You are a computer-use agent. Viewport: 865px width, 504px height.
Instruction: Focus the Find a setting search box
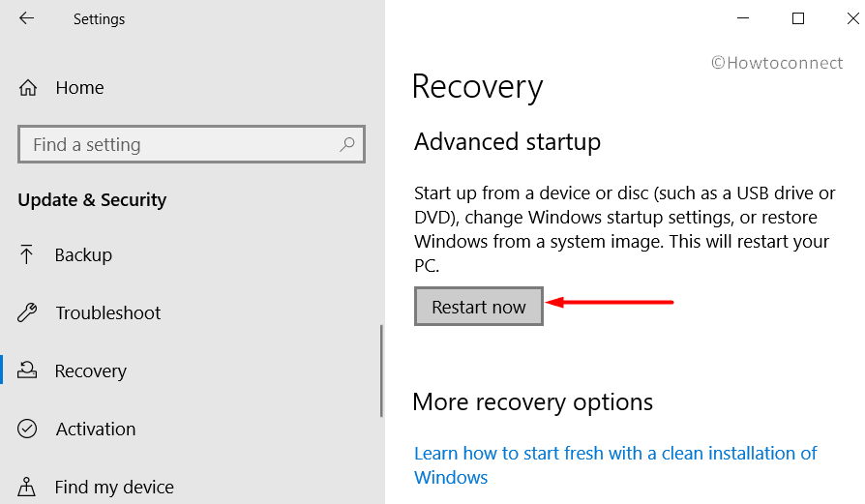point(192,144)
